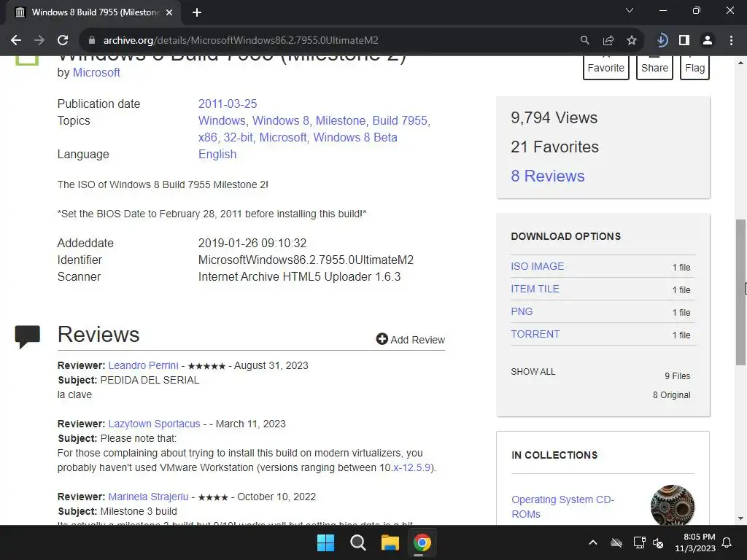This screenshot has width=747, height=560.
Task: Click the muted volume tray icon
Action: click(659, 542)
